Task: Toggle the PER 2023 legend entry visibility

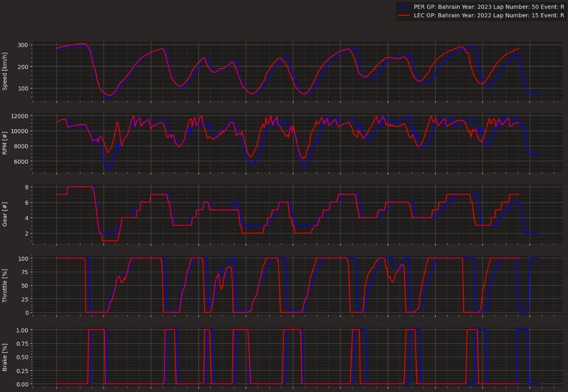Action: [x=458, y=7]
